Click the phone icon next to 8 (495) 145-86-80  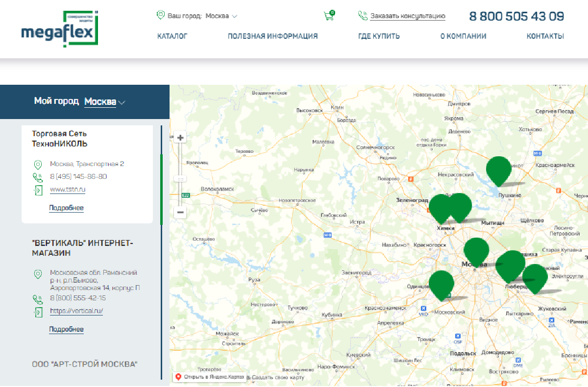38,177
